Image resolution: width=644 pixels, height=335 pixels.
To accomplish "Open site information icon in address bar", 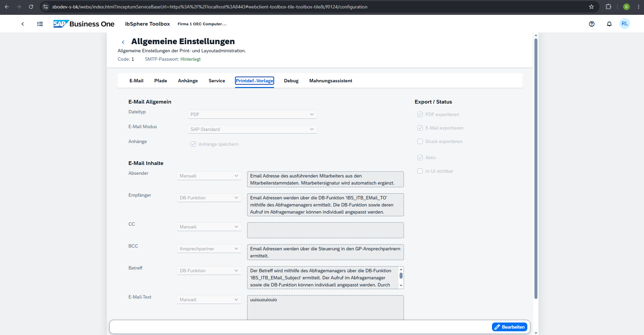I will pos(46,7).
